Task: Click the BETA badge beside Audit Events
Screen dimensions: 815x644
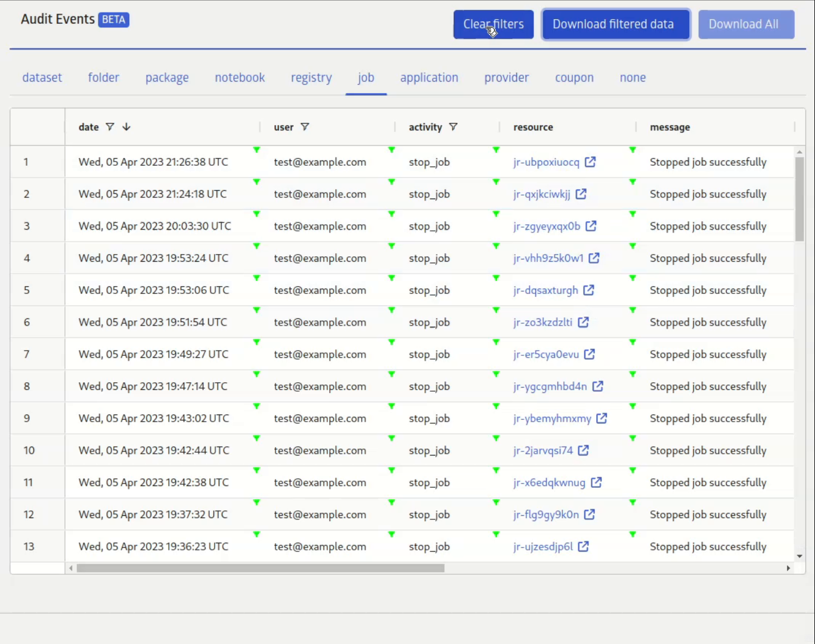Action: (x=113, y=20)
